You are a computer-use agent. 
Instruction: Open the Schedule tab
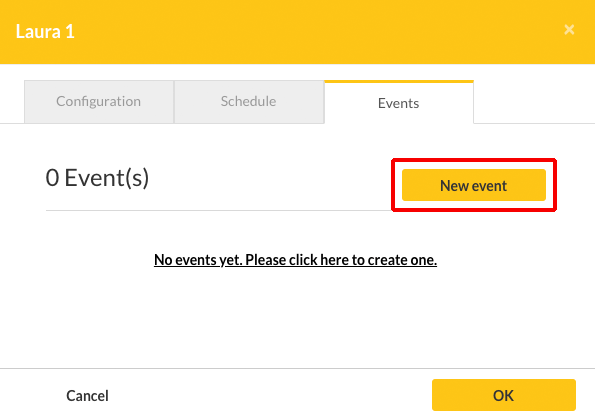(249, 102)
